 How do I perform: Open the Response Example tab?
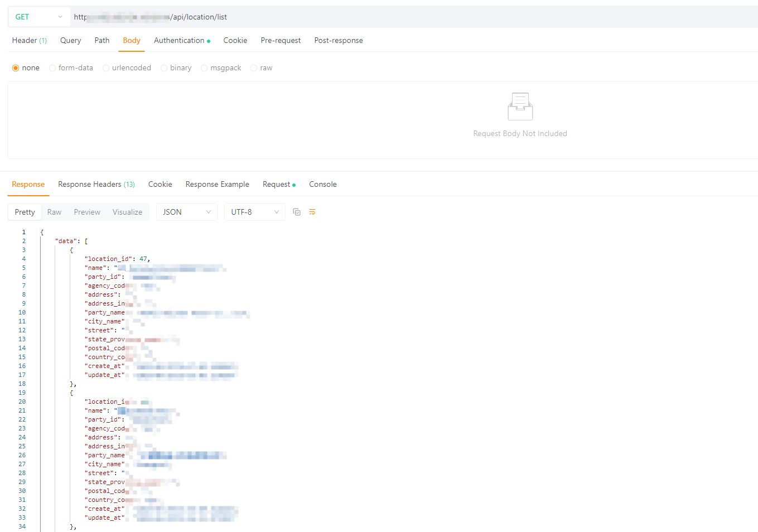coord(217,185)
